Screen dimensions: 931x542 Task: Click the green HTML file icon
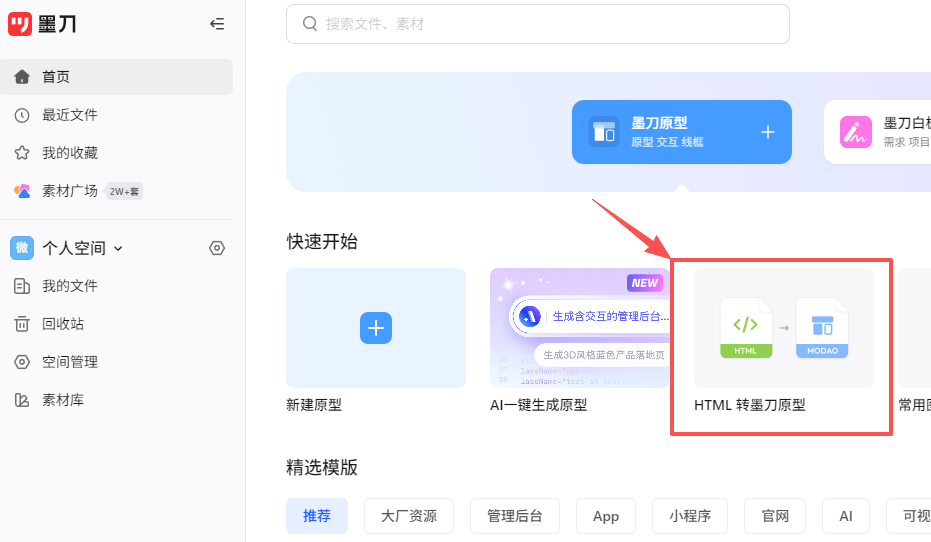pos(746,328)
